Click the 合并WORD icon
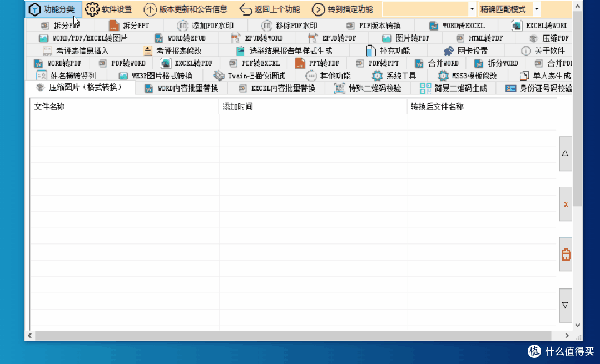 point(419,63)
